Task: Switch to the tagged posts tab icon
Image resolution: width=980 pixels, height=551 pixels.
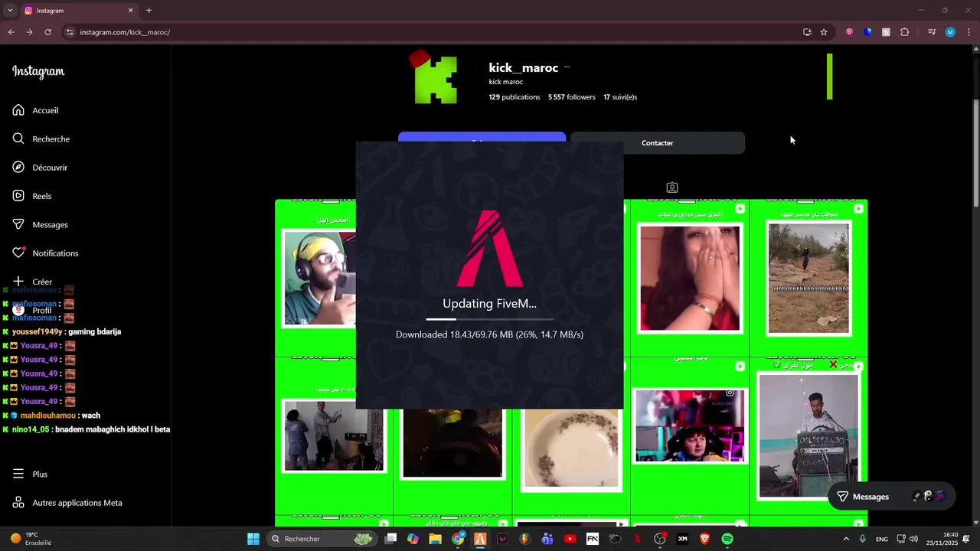Action: 671,187
